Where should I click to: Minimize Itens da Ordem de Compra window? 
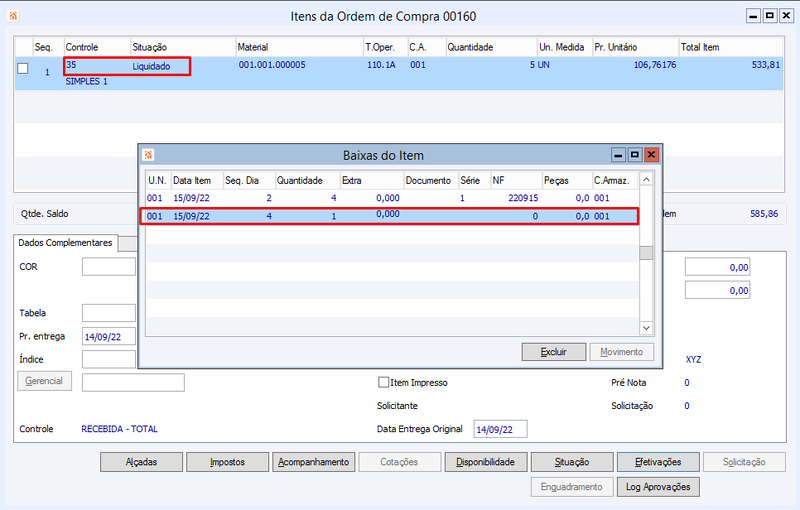[x=753, y=16]
